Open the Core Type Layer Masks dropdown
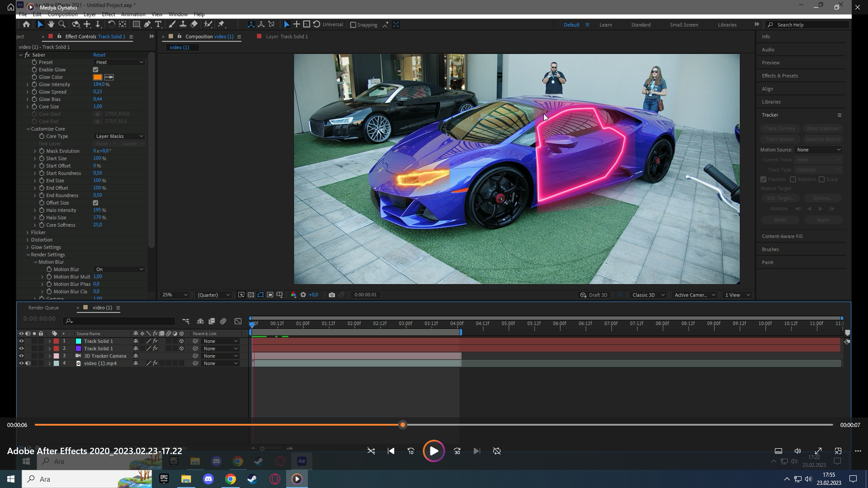The height and width of the screenshot is (488, 868). point(119,136)
